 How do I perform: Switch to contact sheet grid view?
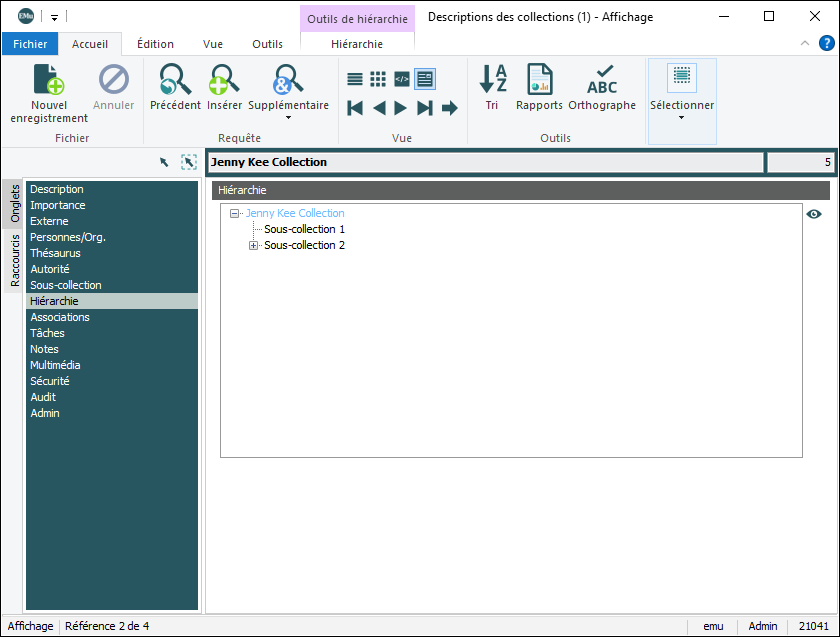pos(378,79)
